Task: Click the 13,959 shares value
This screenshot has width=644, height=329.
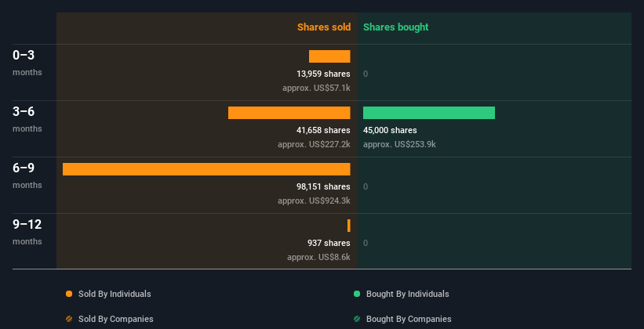Action: click(x=323, y=74)
